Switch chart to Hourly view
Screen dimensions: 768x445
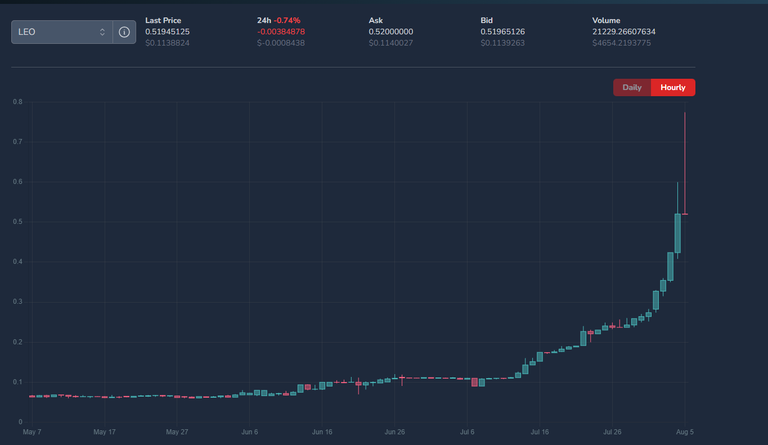(x=673, y=88)
